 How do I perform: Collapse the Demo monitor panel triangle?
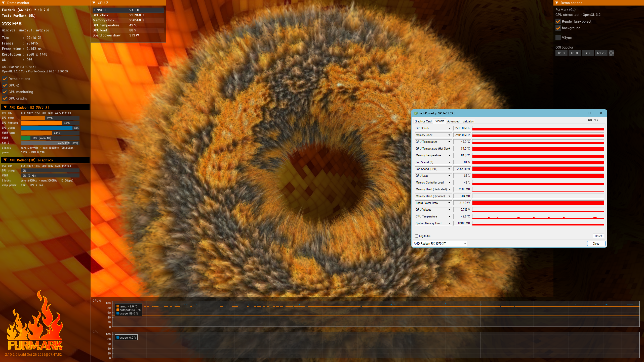tap(3, 3)
